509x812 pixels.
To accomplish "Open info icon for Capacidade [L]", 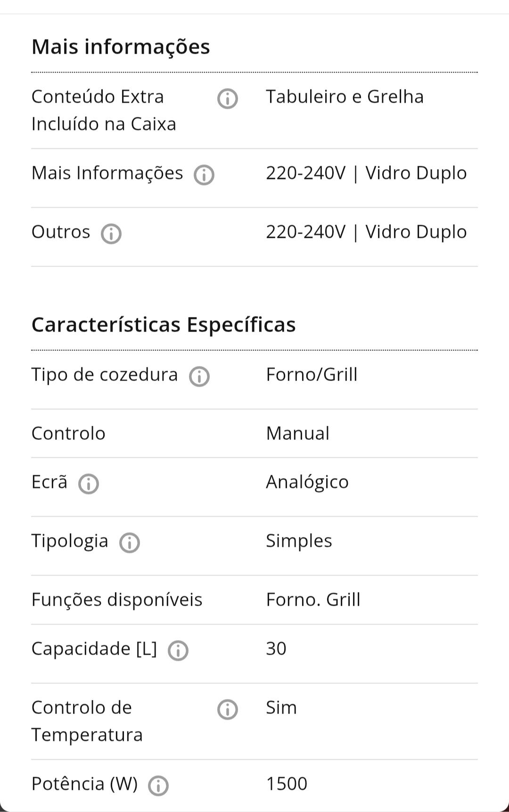I will (x=178, y=650).
